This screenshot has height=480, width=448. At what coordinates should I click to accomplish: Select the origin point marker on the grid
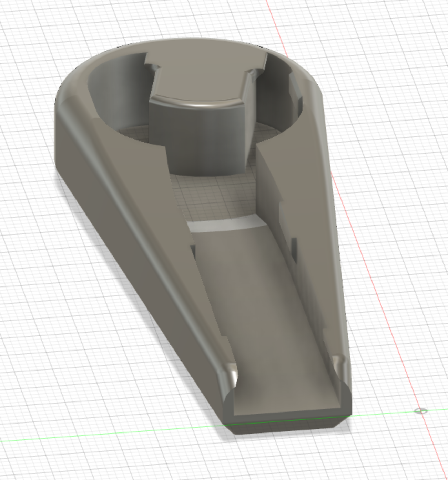point(421,410)
